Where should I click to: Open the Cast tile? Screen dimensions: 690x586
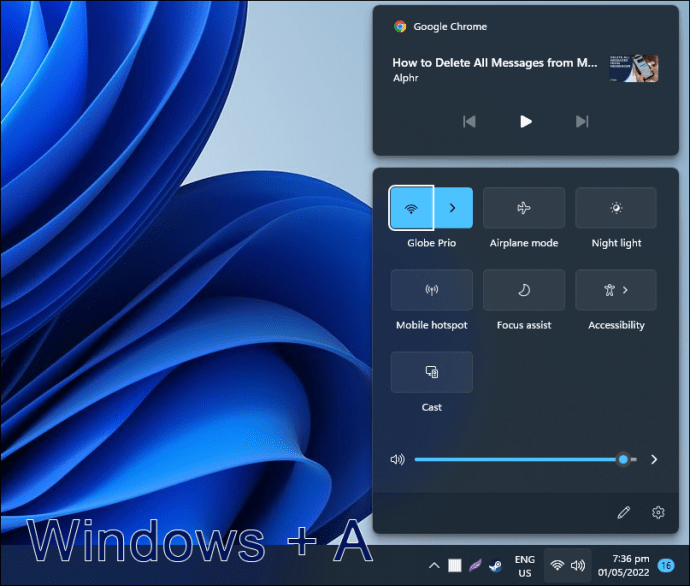click(x=432, y=372)
